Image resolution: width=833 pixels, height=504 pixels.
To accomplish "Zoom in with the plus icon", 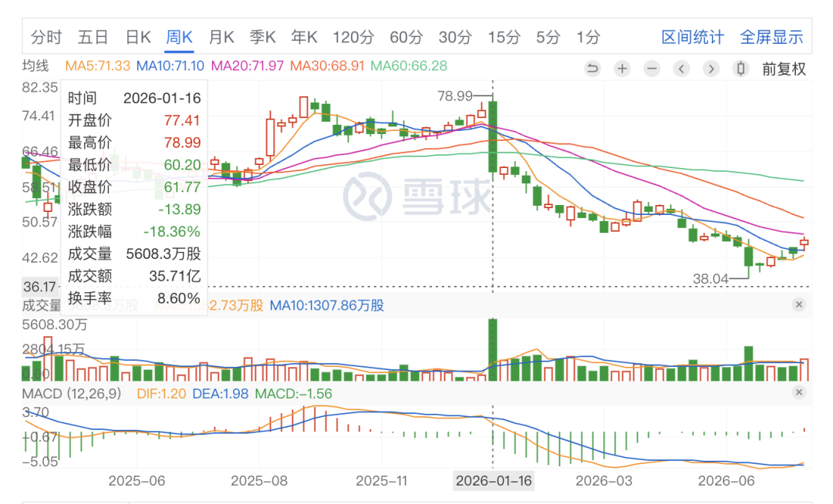I will tap(622, 69).
